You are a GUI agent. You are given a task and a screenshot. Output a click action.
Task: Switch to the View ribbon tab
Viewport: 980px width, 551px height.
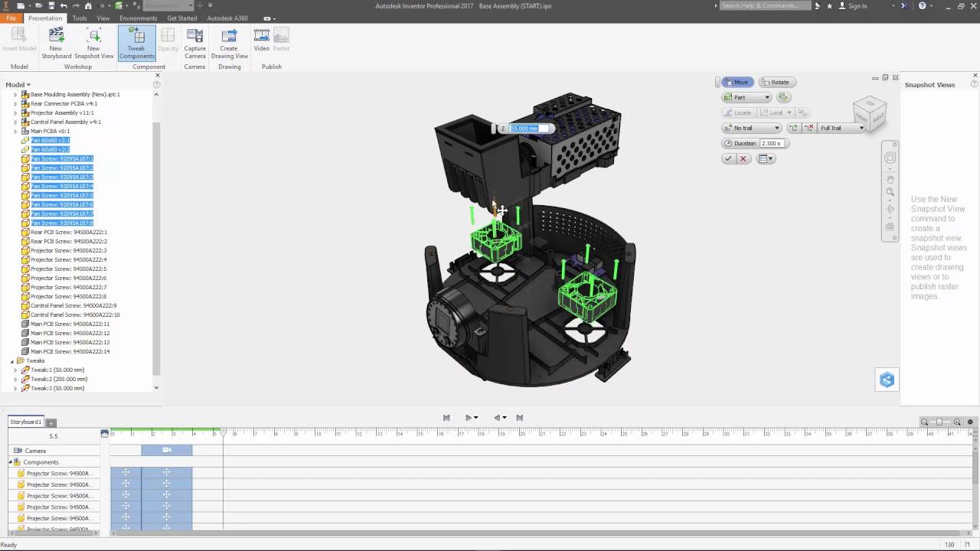(103, 18)
